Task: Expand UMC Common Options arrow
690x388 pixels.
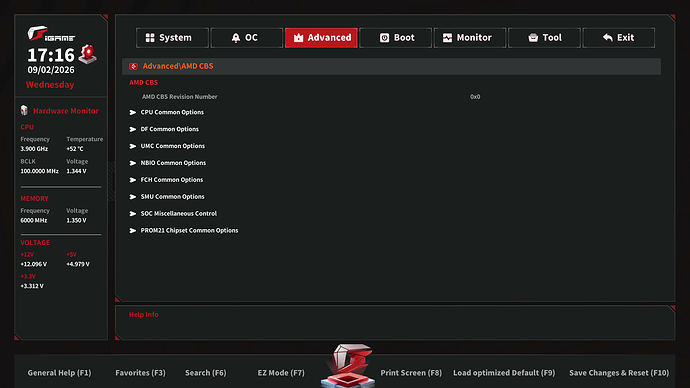Action: (x=132, y=146)
